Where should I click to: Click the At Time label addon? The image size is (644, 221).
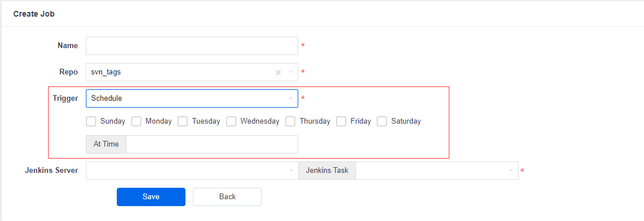(106, 144)
